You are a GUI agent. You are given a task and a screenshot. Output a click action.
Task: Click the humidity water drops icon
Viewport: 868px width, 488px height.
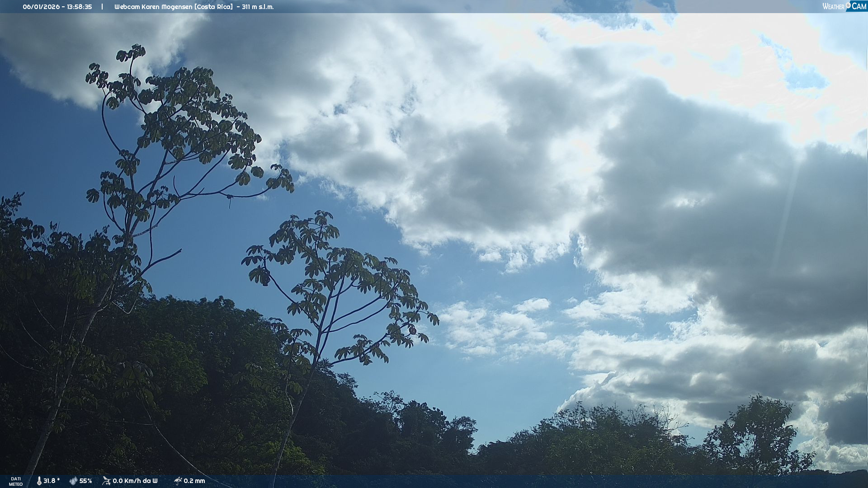pos(73,481)
